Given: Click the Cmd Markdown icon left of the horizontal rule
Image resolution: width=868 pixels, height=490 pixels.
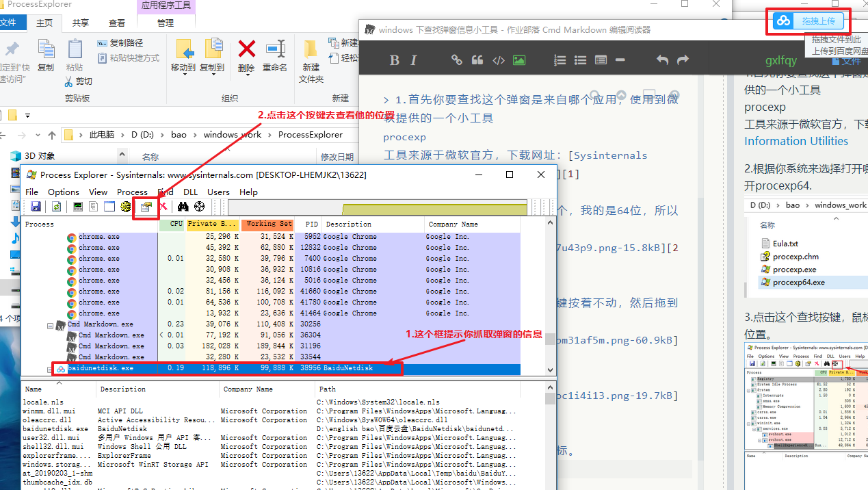Looking at the screenshot, I should tap(601, 60).
